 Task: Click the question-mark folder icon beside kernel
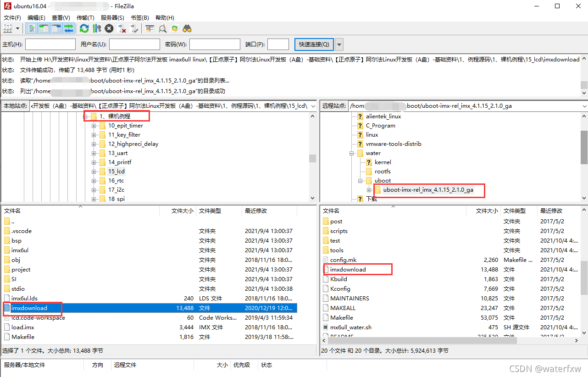pos(369,162)
